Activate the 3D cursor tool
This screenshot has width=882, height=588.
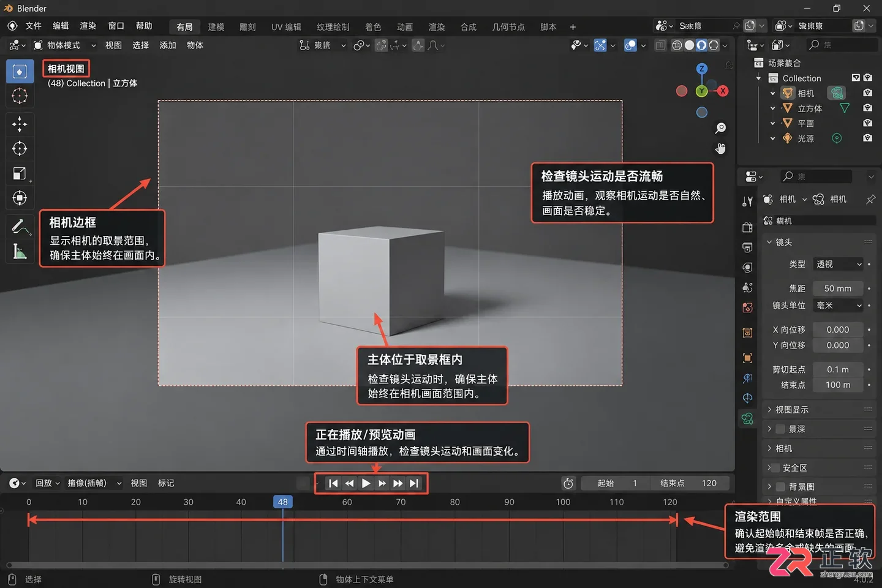coord(20,96)
